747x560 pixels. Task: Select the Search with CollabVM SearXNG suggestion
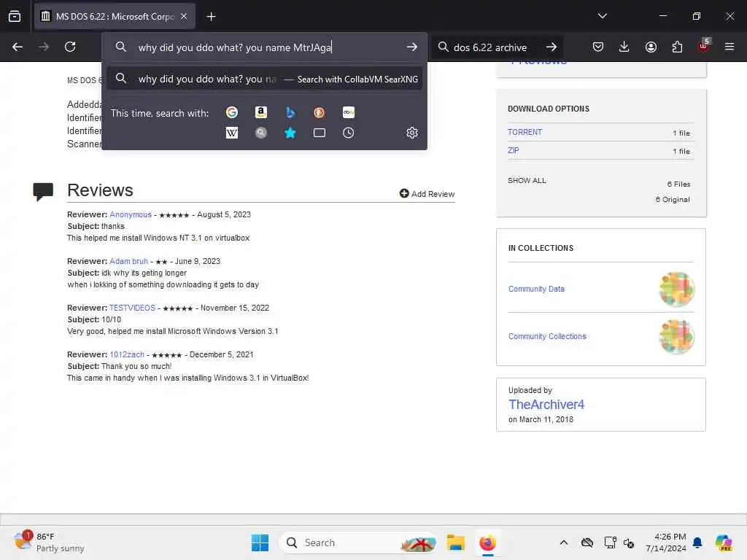264,79
